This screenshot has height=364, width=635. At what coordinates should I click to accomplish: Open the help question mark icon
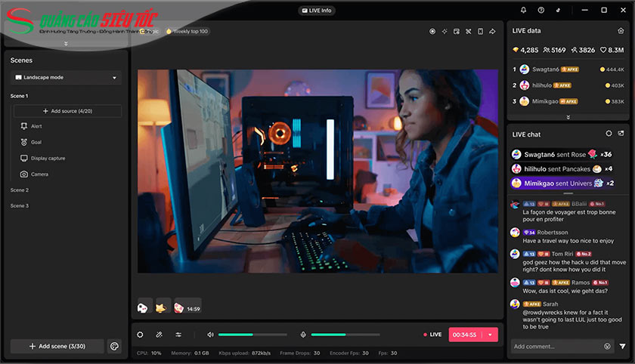(541, 10)
